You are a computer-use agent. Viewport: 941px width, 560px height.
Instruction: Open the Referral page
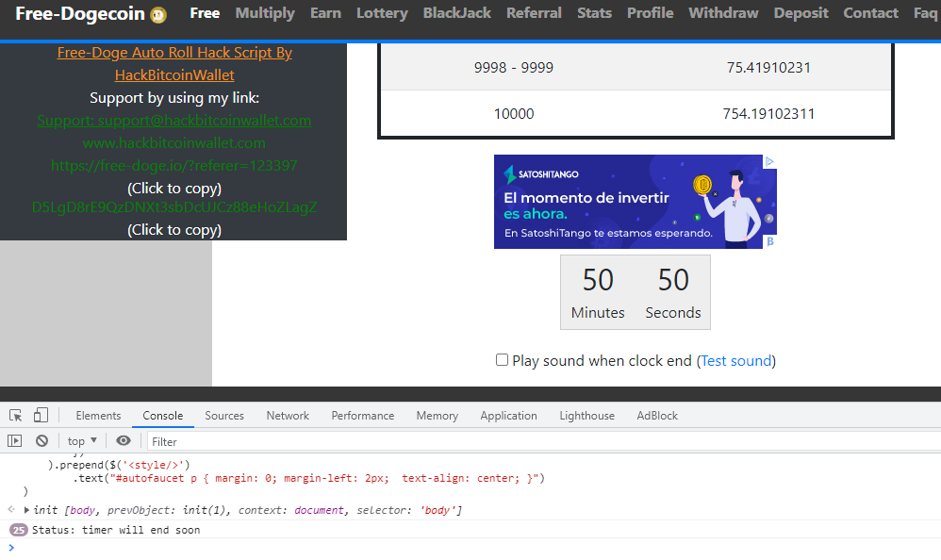534,13
